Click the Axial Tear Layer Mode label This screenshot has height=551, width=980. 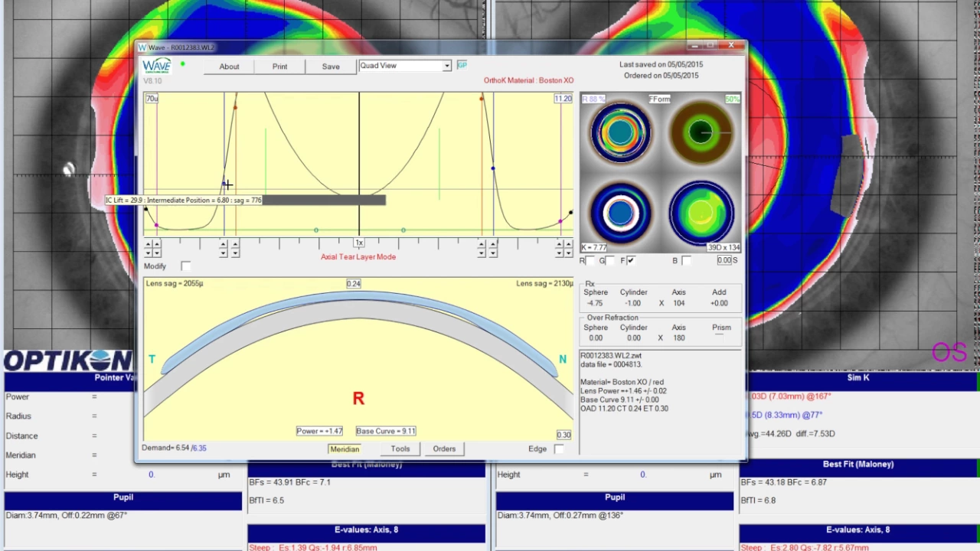(x=358, y=257)
